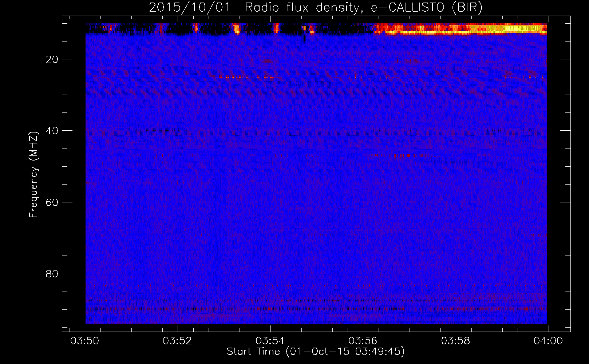Click the 80 MHz frequency tick label

[x=52, y=274]
